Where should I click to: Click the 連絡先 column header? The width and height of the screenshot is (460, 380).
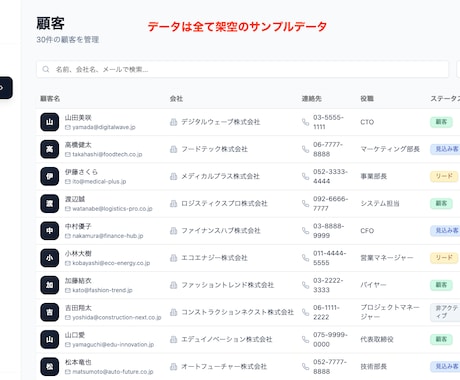tap(312, 99)
